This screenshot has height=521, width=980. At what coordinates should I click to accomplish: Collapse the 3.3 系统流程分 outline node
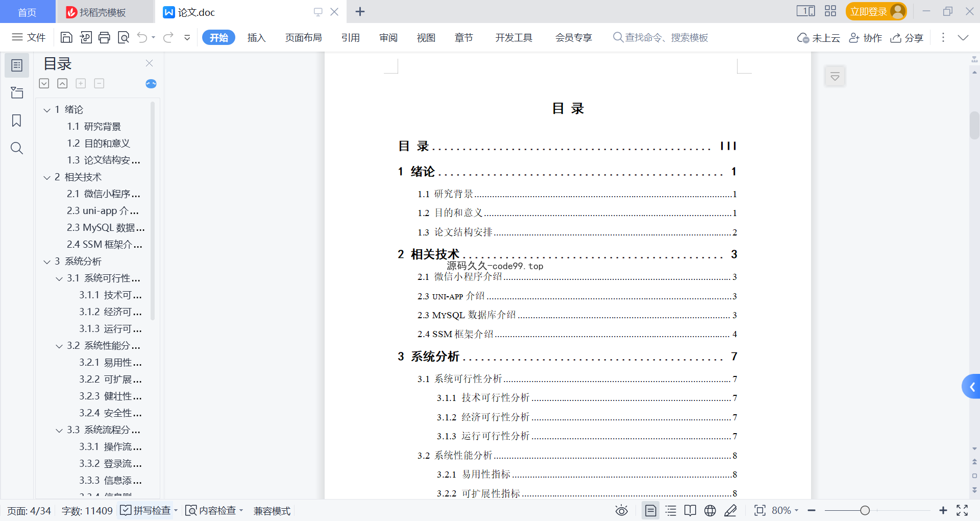coord(59,430)
